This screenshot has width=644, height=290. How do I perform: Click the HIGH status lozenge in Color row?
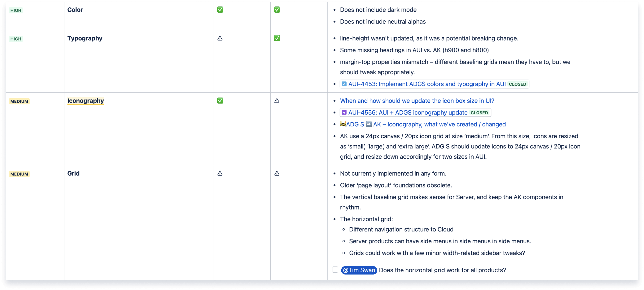(x=16, y=10)
